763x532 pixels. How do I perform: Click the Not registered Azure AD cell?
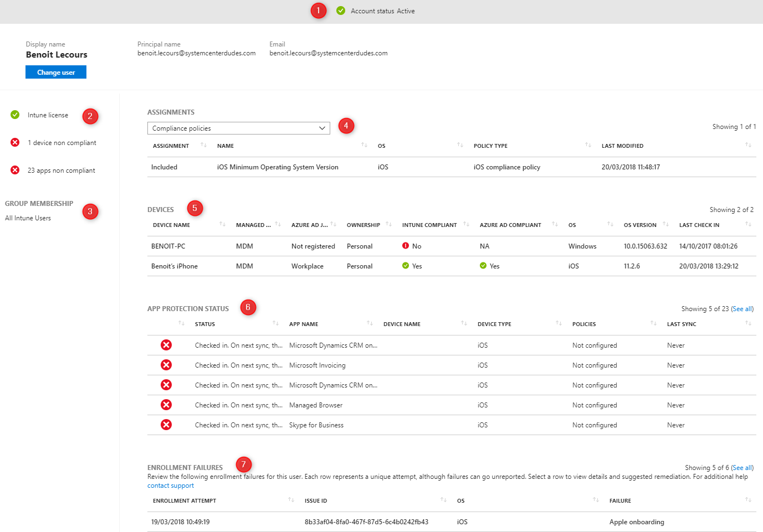click(x=313, y=246)
